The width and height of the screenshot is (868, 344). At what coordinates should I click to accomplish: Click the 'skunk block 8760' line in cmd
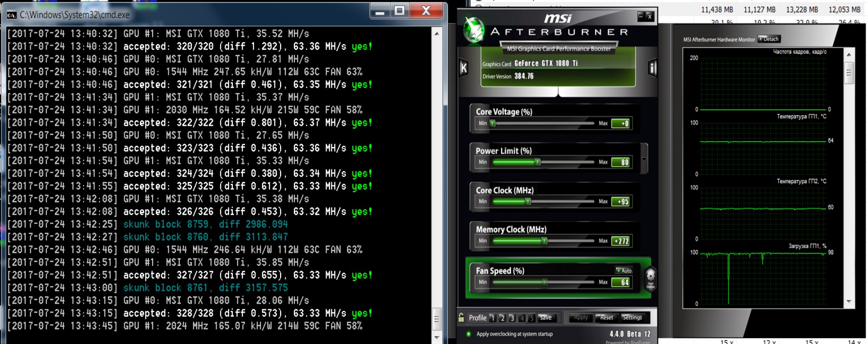205,237
